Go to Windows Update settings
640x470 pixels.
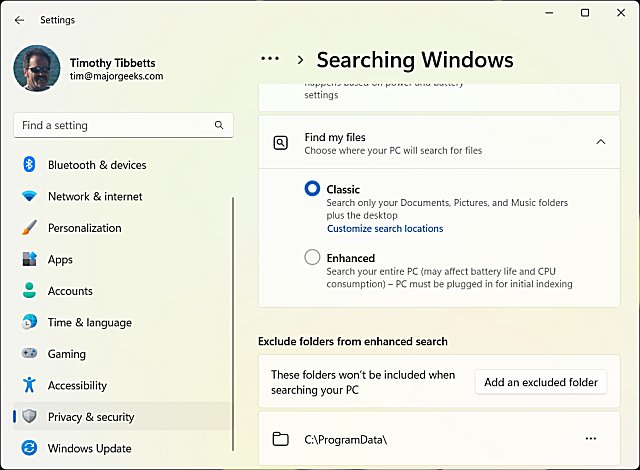[89, 448]
